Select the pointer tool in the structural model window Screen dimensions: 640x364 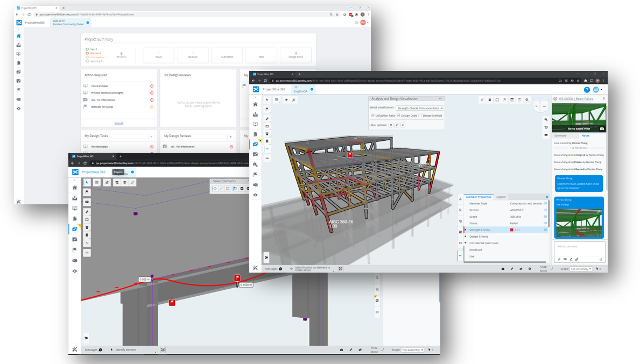click(268, 100)
